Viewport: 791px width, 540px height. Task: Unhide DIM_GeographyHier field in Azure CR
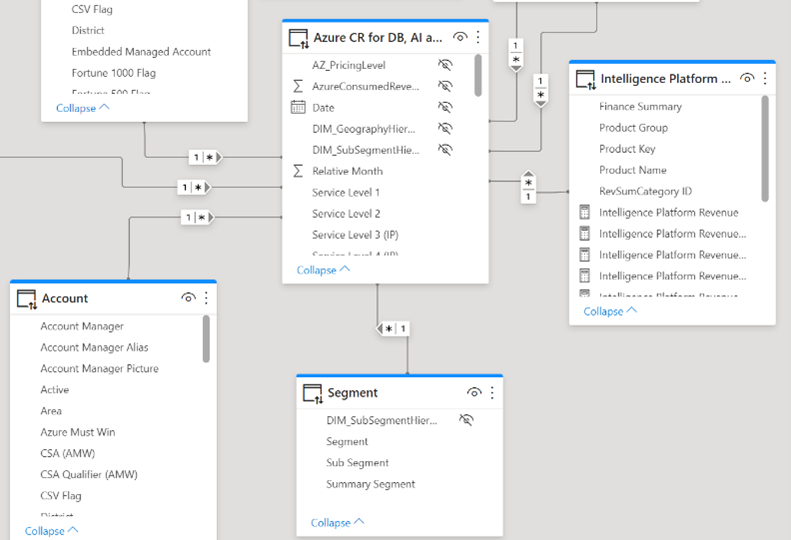(445, 128)
